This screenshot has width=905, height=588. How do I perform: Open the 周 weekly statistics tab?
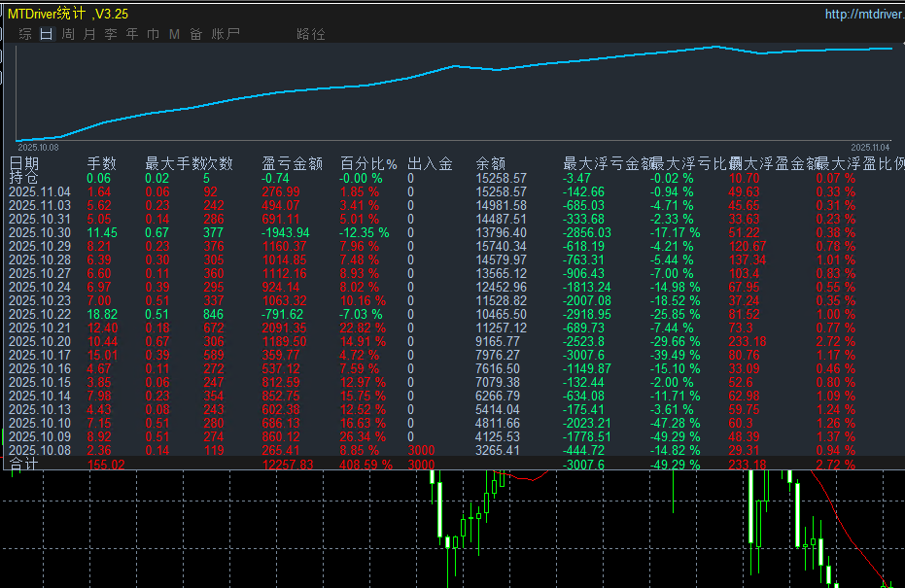click(68, 34)
